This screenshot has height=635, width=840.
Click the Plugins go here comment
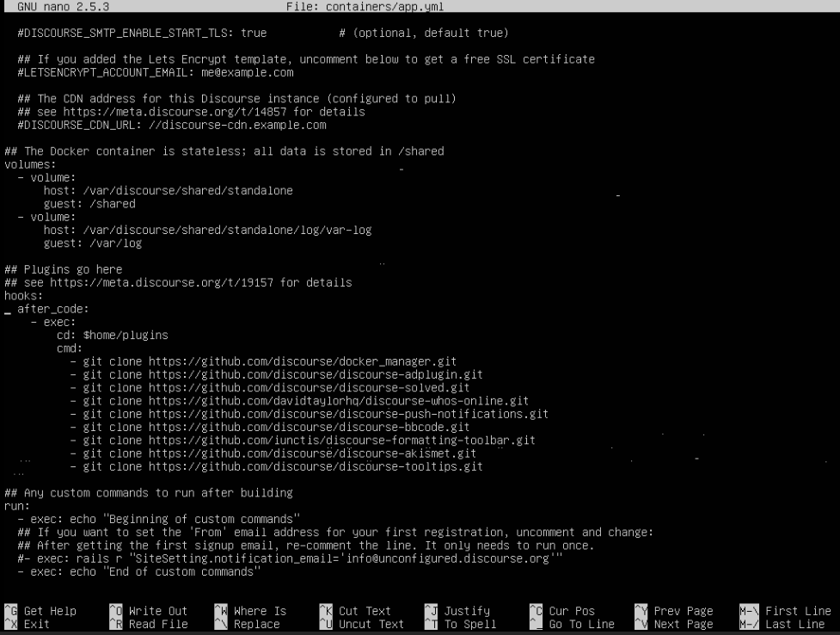pyautogui.click(x=64, y=269)
